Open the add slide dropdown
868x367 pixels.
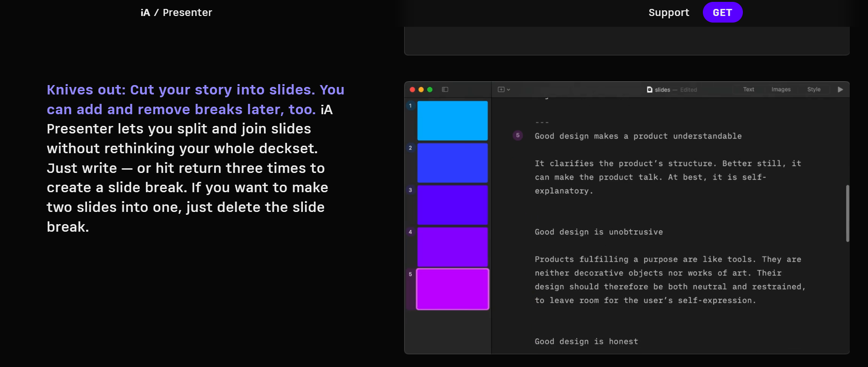click(x=503, y=89)
